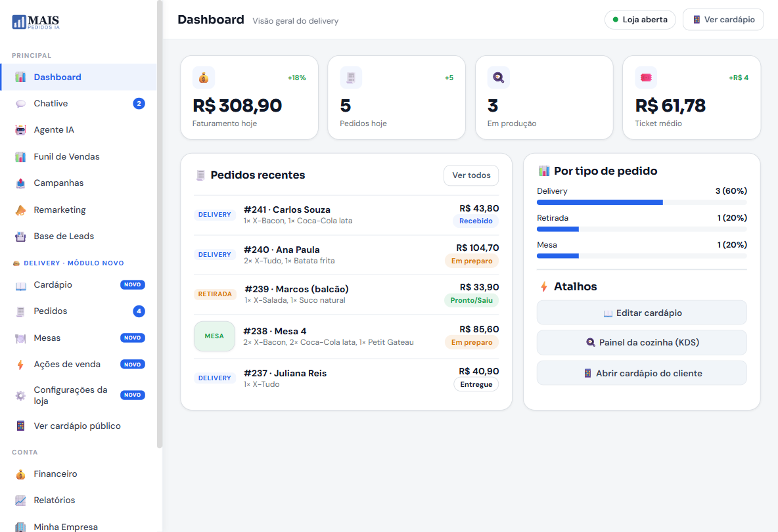Viewport: 778px width, 532px height.
Task: Click the Faturamento hoje money bag icon
Action: [204, 78]
